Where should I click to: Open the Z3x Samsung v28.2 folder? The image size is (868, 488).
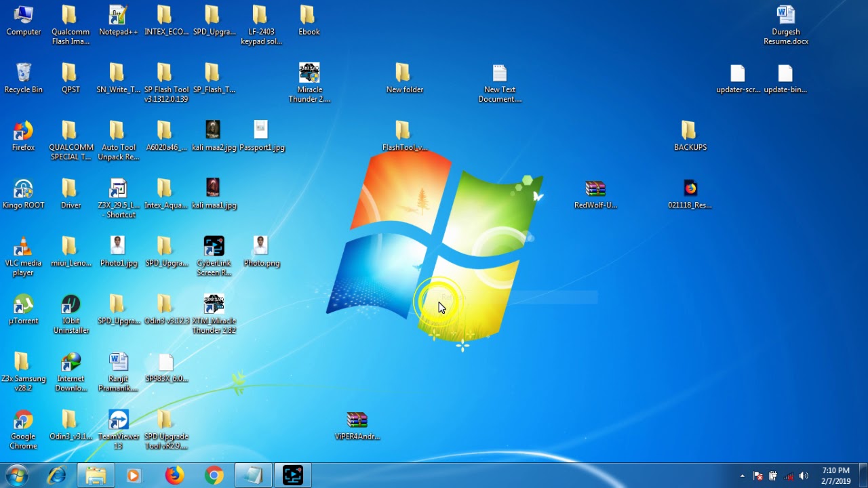click(23, 371)
